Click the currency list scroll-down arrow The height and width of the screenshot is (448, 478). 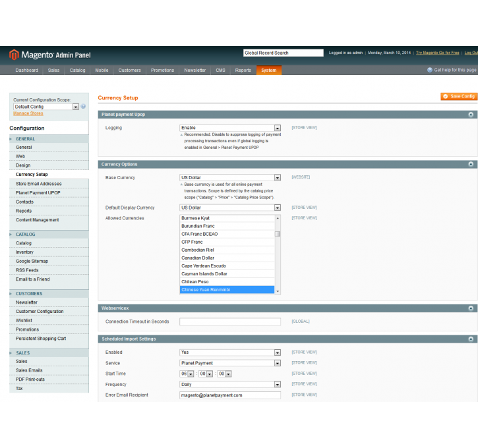(278, 291)
